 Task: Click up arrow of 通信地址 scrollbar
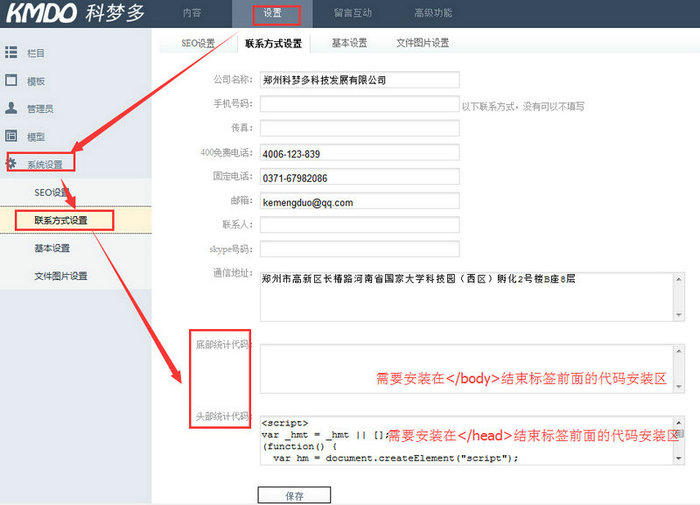679,279
